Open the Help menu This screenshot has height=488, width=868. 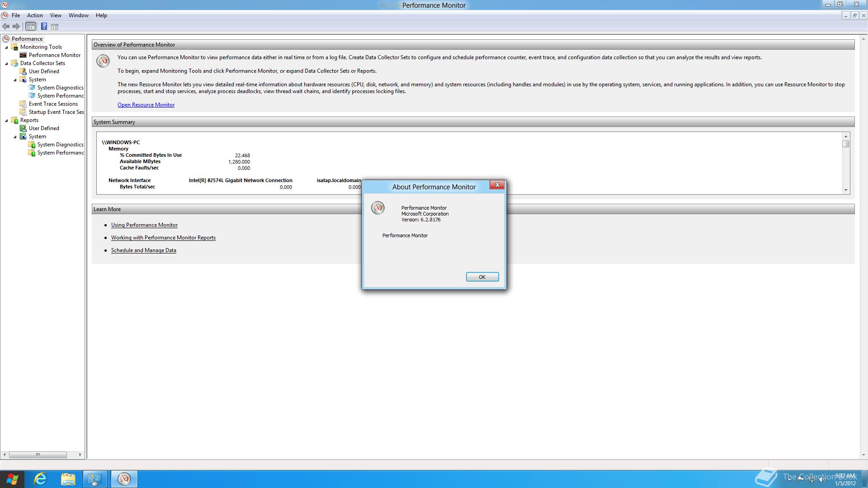point(101,15)
